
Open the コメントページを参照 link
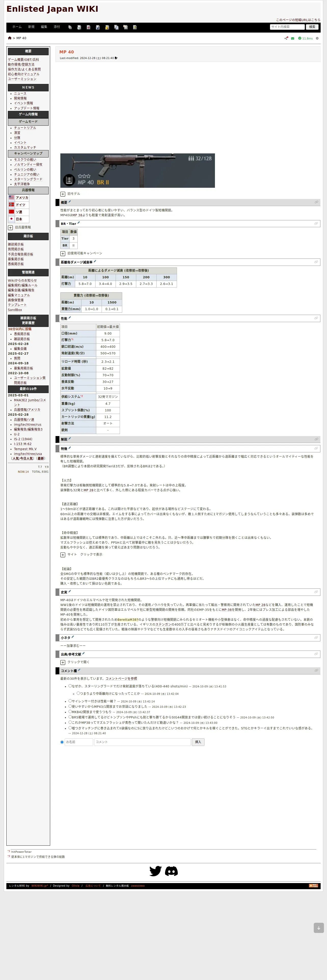click(x=121, y=679)
